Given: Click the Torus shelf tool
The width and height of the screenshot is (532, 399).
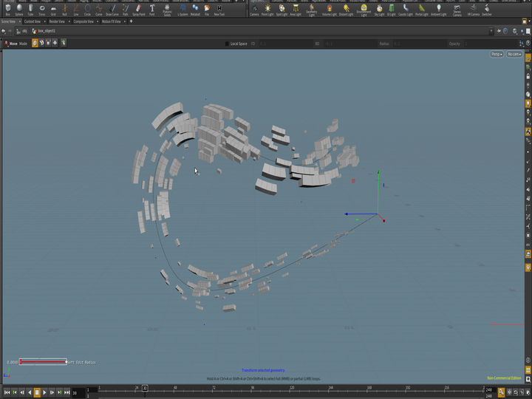Looking at the screenshot, I should (x=41, y=9).
